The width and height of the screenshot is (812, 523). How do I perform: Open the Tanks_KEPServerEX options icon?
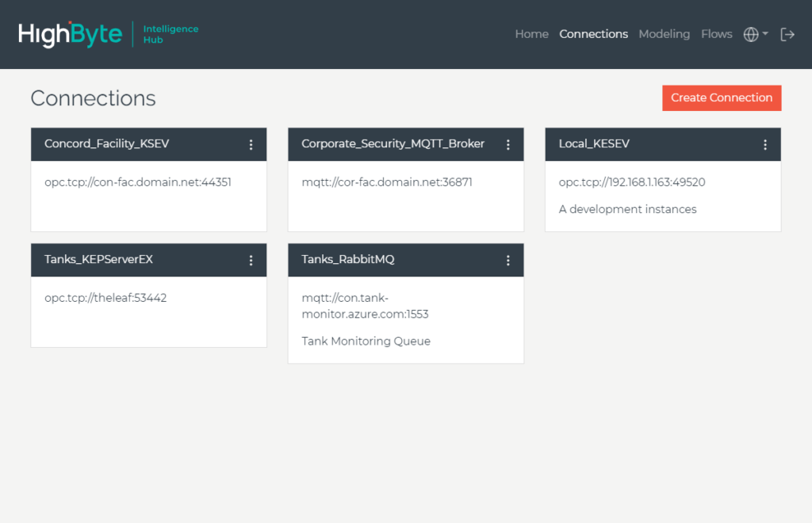[x=251, y=260]
